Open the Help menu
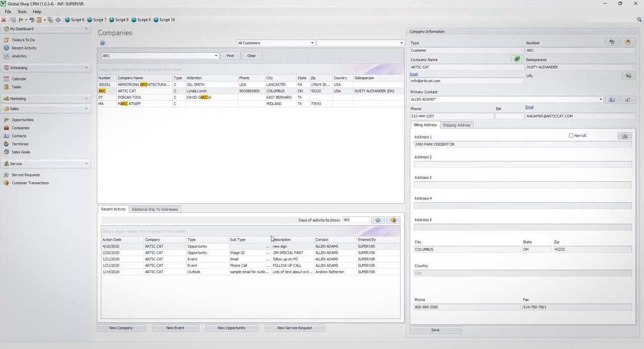644x349 pixels. (x=37, y=12)
